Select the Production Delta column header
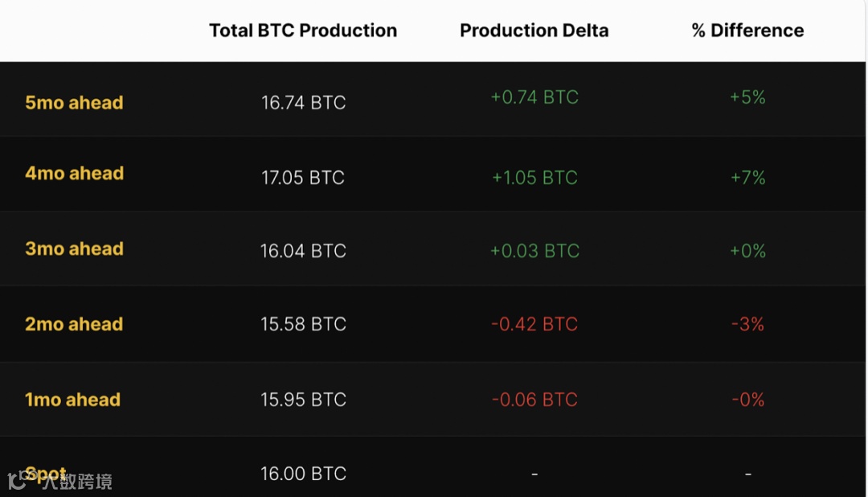868x497 pixels. pos(534,31)
